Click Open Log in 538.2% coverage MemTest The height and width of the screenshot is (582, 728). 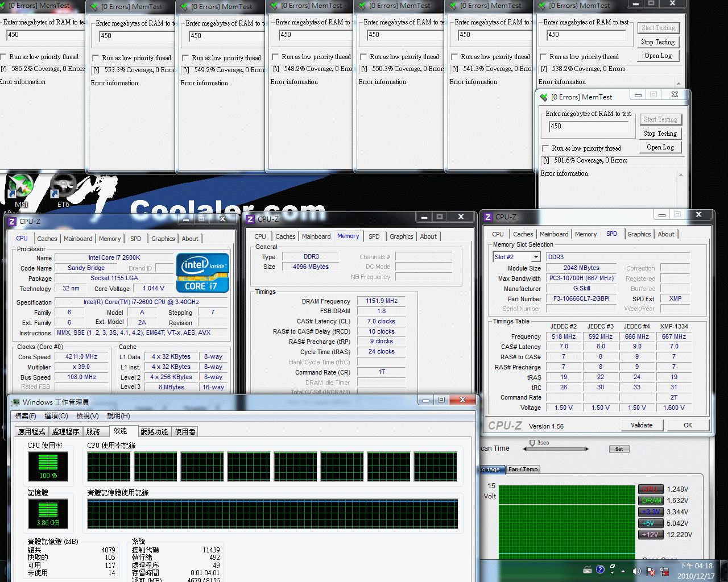658,56
